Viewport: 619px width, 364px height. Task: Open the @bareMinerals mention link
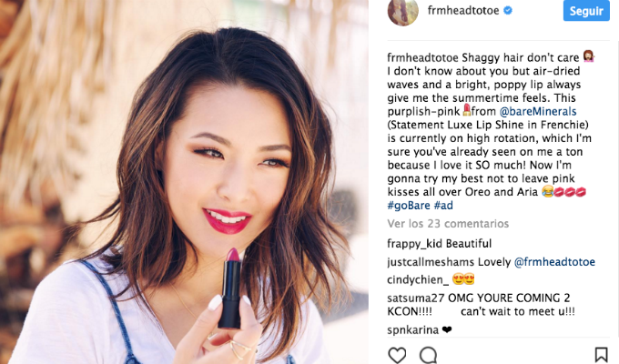click(538, 111)
